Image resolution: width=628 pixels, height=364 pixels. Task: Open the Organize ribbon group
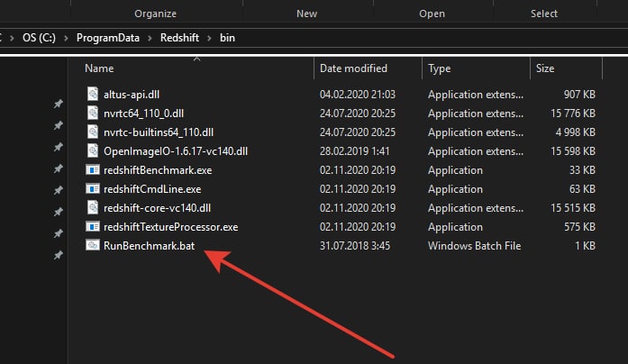[x=155, y=14]
